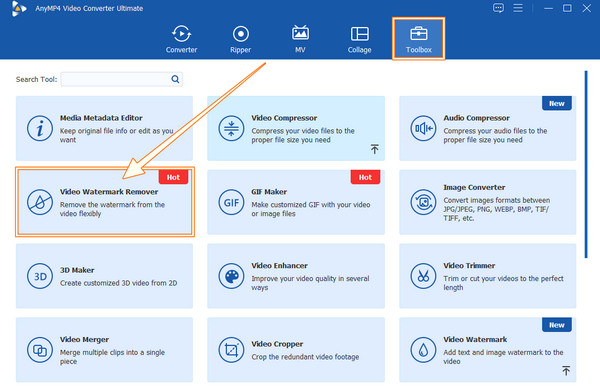Click the 3D Maker icon
Screen dimensions: 600x387
(x=40, y=276)
